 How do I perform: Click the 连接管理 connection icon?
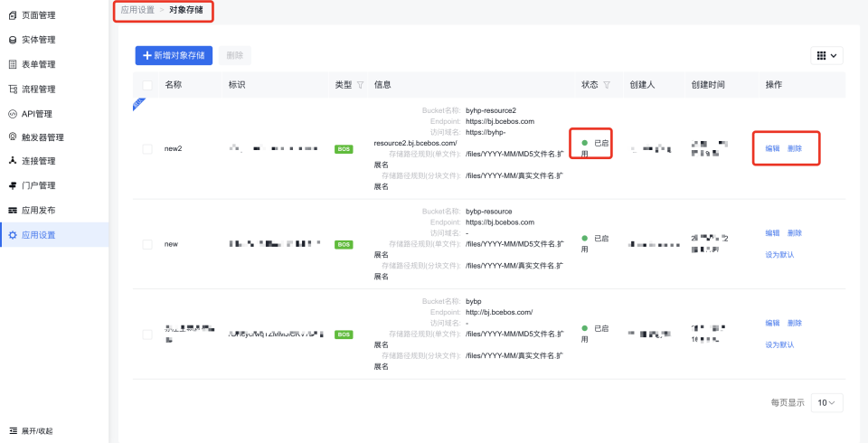[13, 161]
